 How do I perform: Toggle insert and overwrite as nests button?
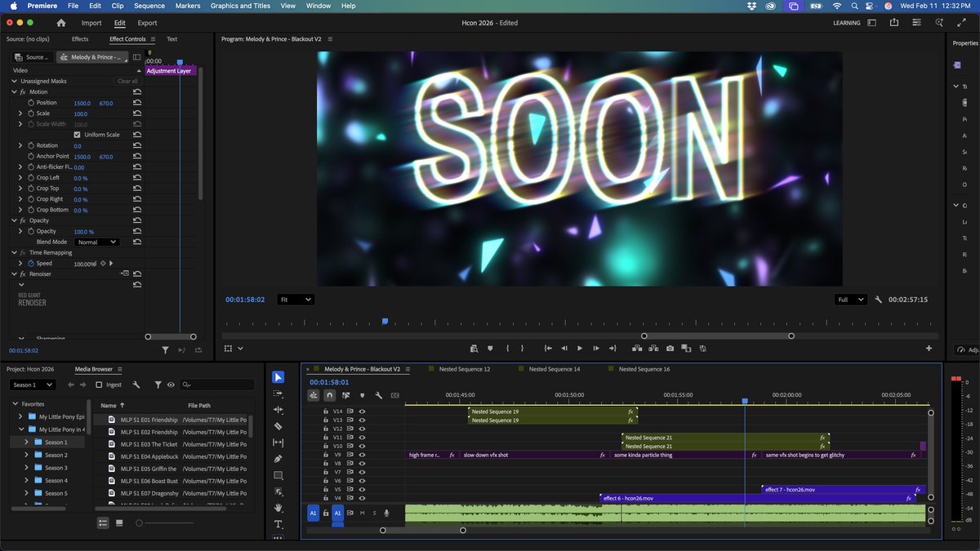313,395
